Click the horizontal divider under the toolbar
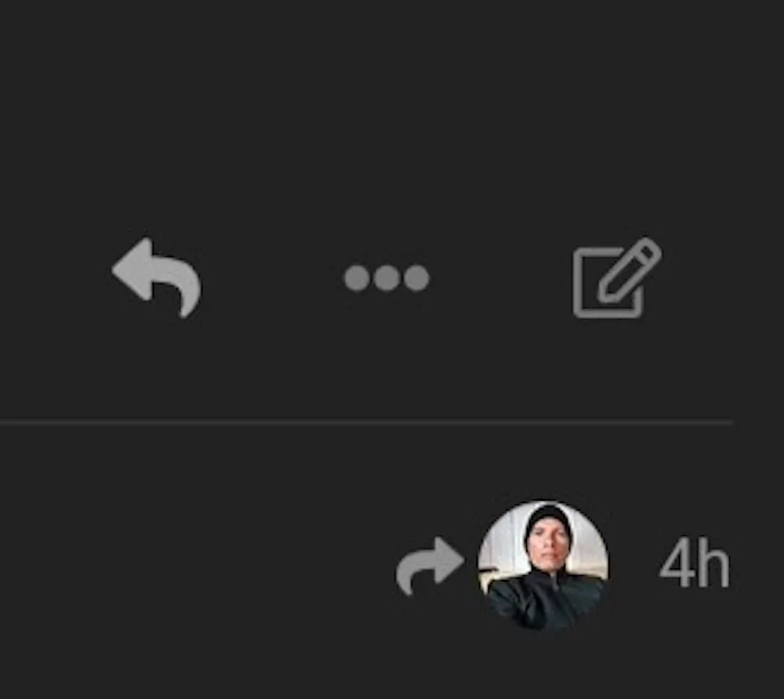The image size is (784, 699). [366, 422]
